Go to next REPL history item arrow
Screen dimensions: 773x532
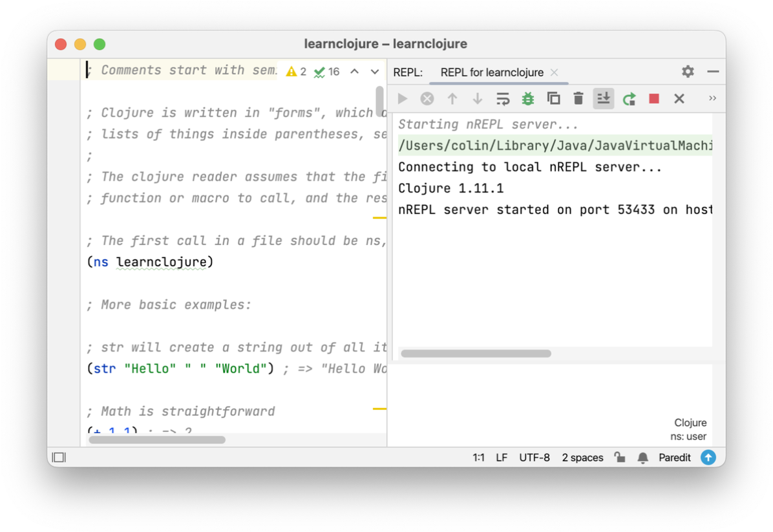pyautogui.click(x=477, y=99)
